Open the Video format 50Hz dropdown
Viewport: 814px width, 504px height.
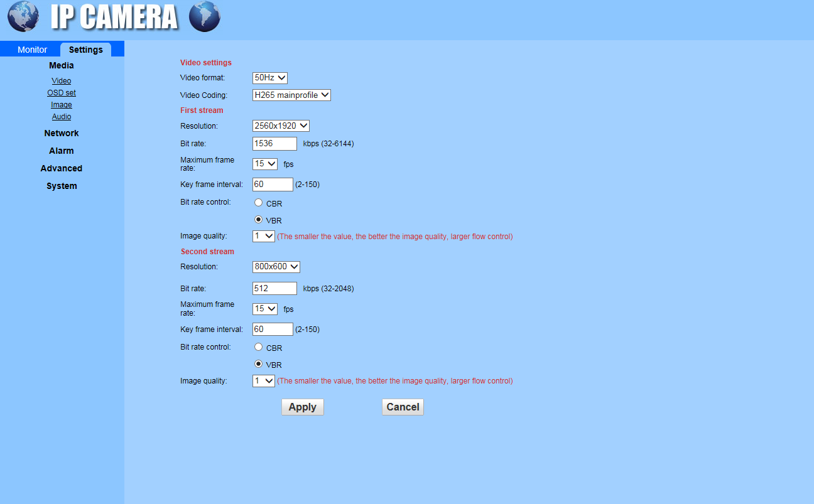270,78
